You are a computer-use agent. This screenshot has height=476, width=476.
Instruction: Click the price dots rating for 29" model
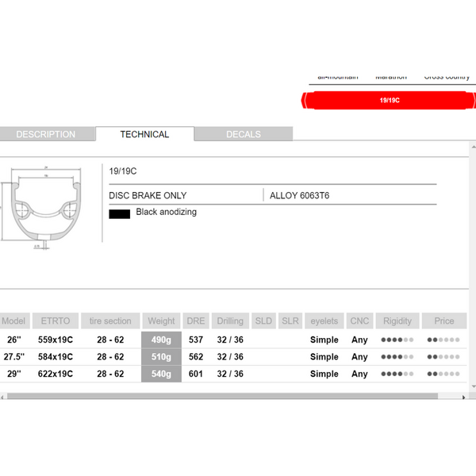443,374
